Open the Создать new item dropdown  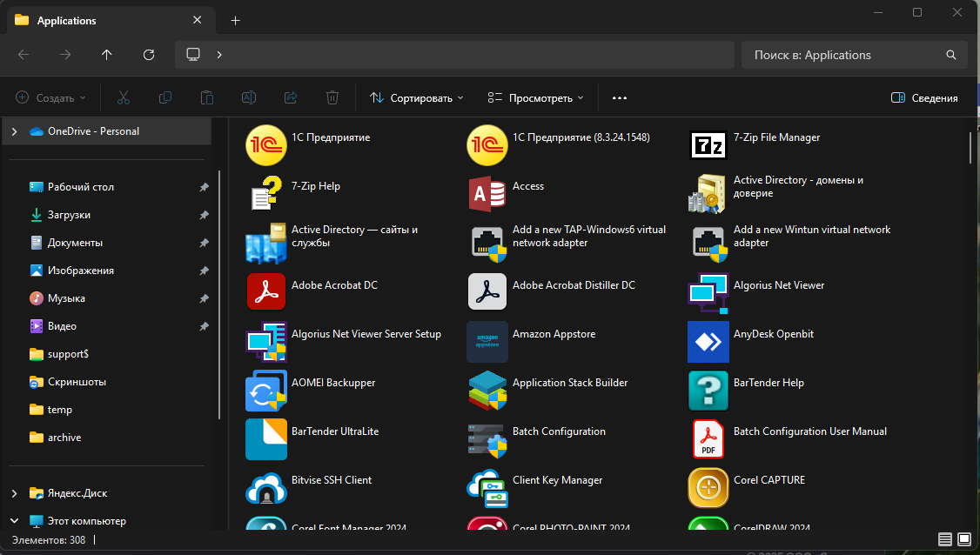pos(50,97)
